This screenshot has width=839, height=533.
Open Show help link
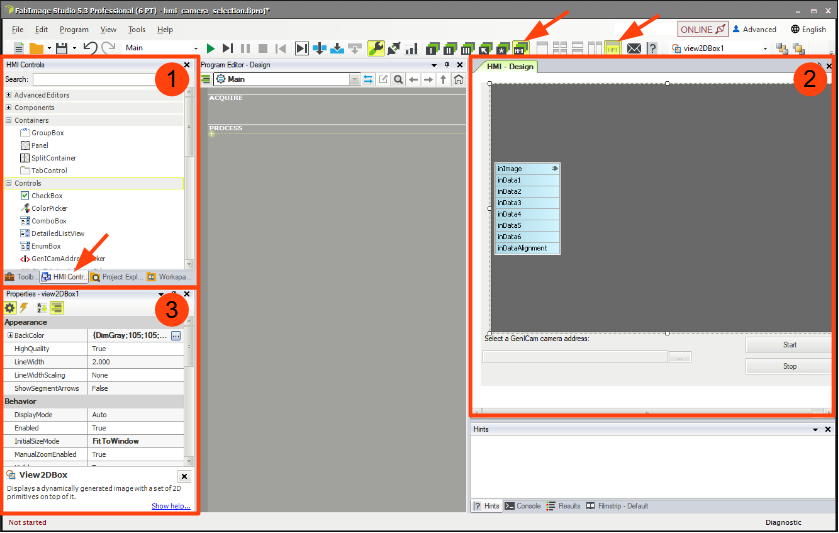pos(171,506)
